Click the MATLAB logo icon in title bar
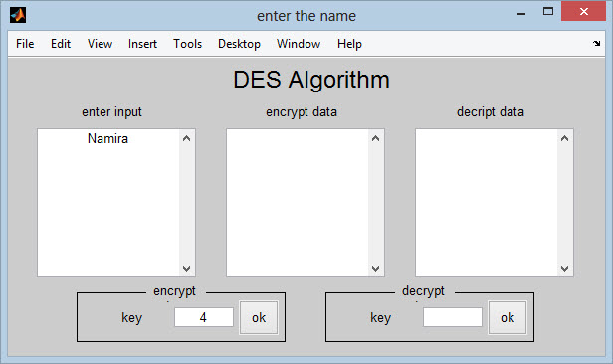613x364 pixels. tap(18, 15)
